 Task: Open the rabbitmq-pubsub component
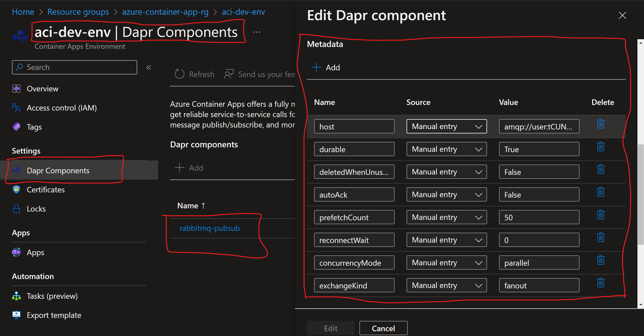click(209, 228)
